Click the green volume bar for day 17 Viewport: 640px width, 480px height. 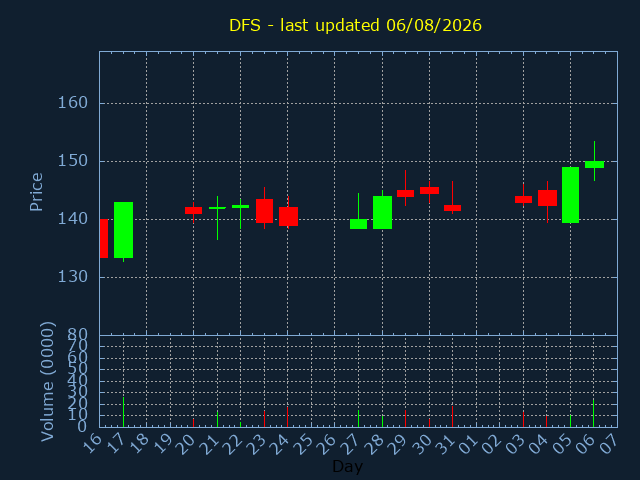click(123, 412)
